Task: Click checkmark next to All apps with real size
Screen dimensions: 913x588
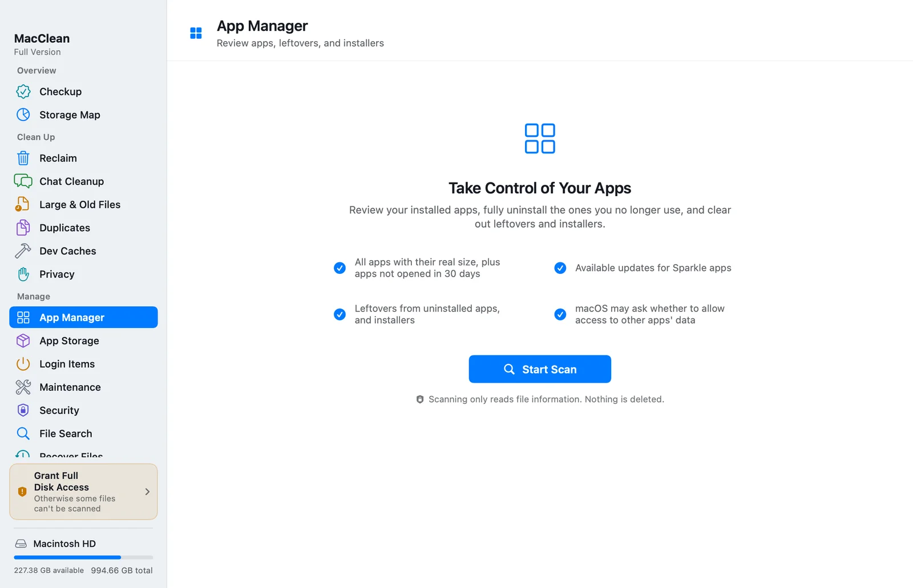Action: click(340, 268)
